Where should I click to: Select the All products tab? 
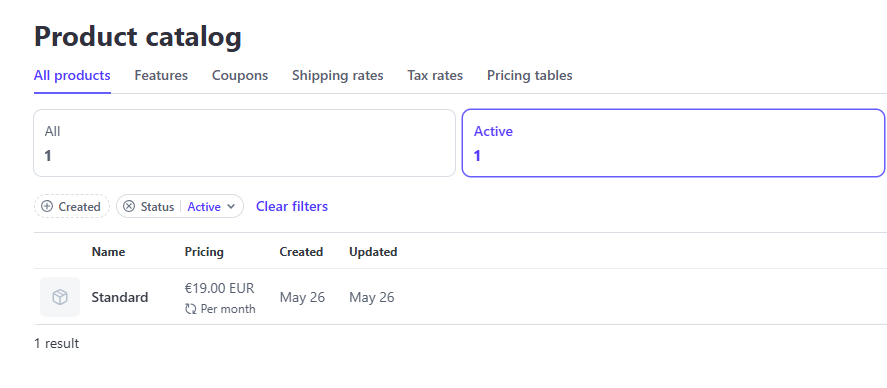tap(72, 76)
